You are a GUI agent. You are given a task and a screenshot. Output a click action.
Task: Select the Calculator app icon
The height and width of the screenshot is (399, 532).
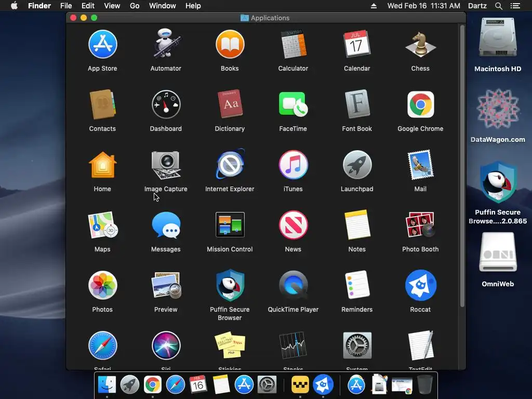click(293, 45)
